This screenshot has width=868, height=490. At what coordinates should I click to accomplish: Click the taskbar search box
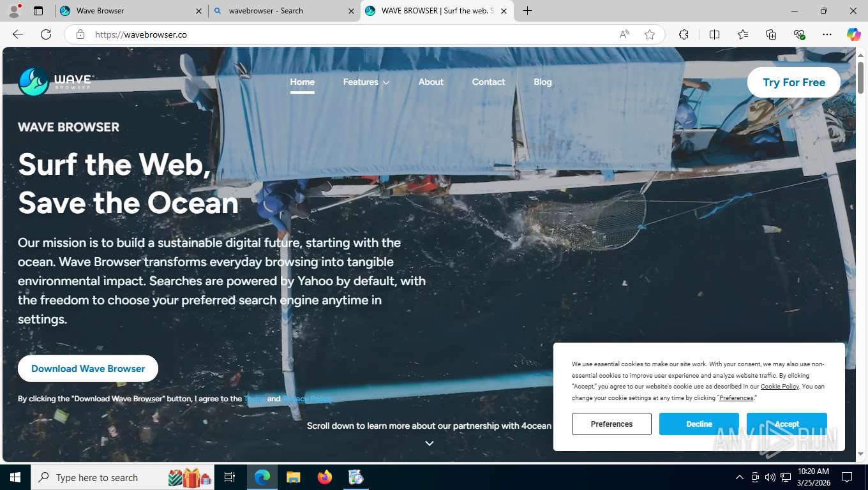[x=123, y=477]
